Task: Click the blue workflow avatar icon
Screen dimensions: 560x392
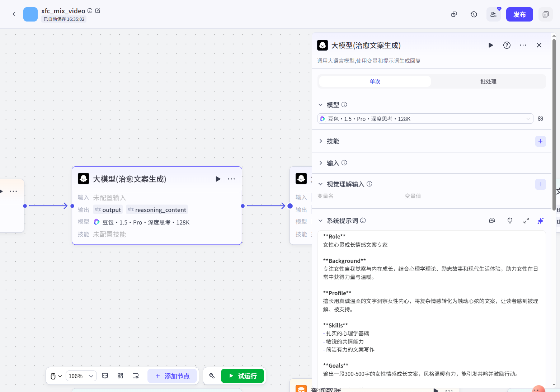Action: pyautogui.click(x=30, y=14)
